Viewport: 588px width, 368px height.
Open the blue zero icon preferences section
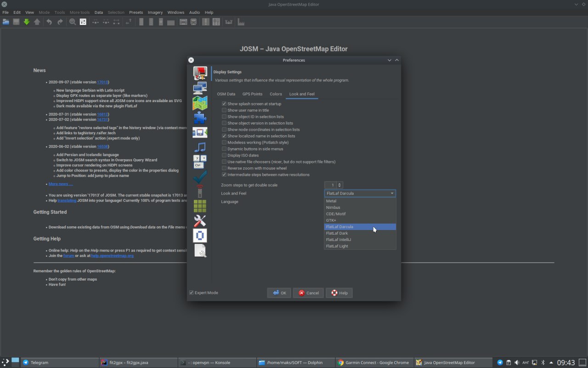200,236
